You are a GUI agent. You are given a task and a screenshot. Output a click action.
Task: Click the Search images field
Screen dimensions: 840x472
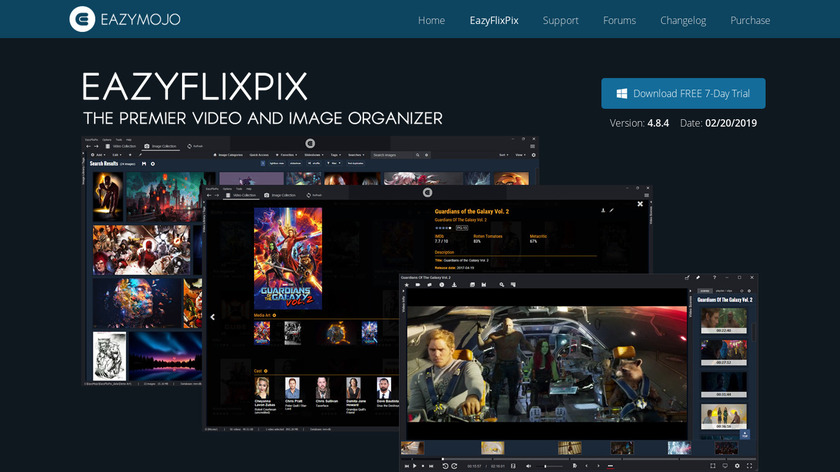[392, 155]
